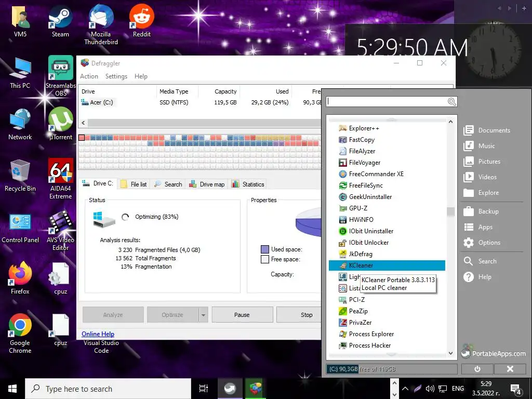
Task: Click the Capacity column header
Action: 220,91
